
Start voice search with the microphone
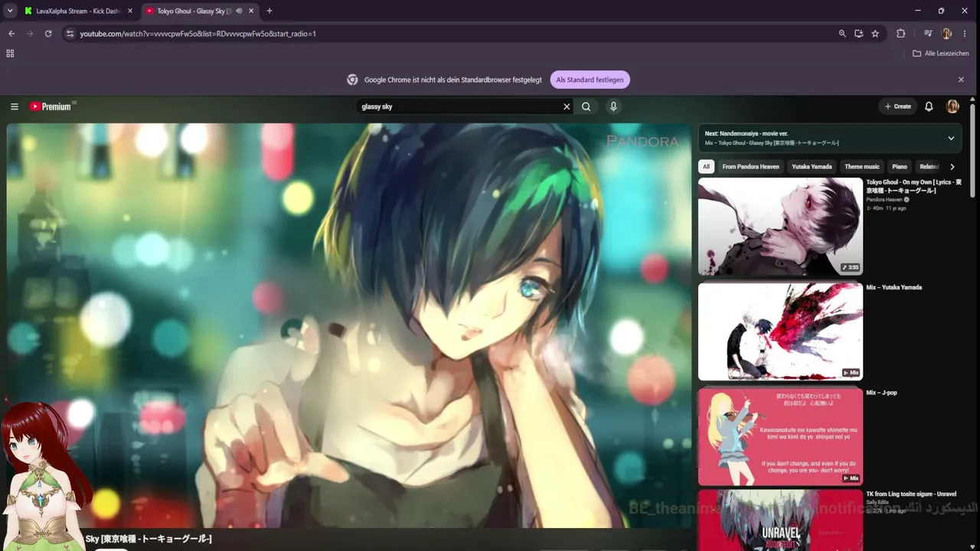pos(613,106)
